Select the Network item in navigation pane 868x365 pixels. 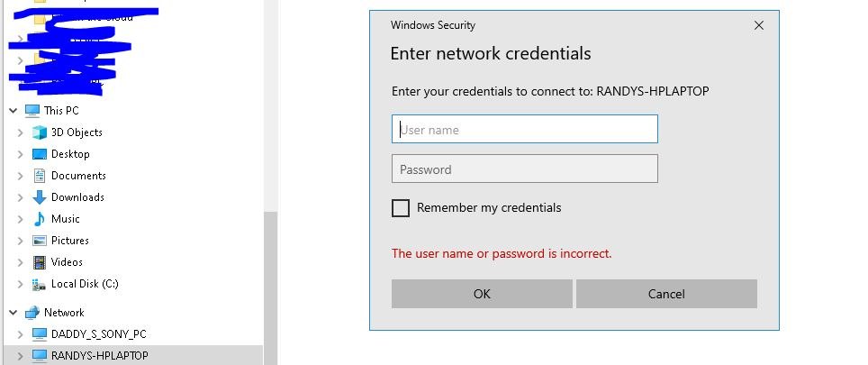pyautogui.click(x=64, y=313)
